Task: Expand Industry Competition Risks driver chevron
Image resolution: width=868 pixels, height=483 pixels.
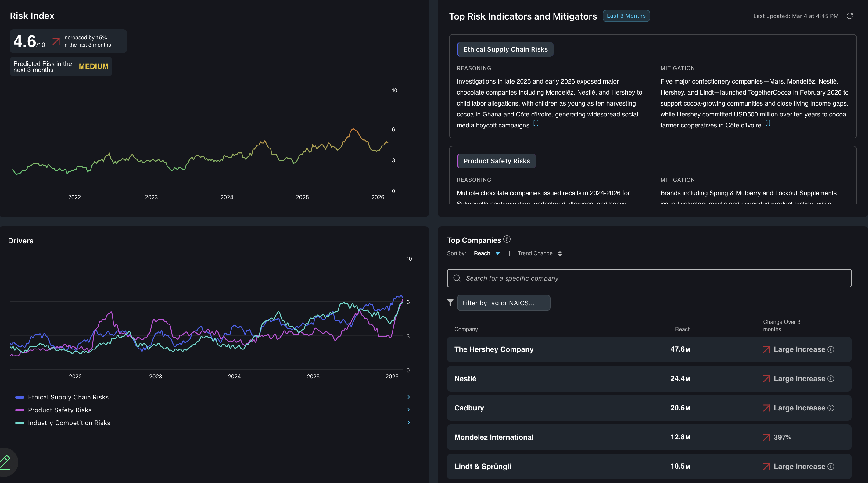Action: click(x=408, y=423)
